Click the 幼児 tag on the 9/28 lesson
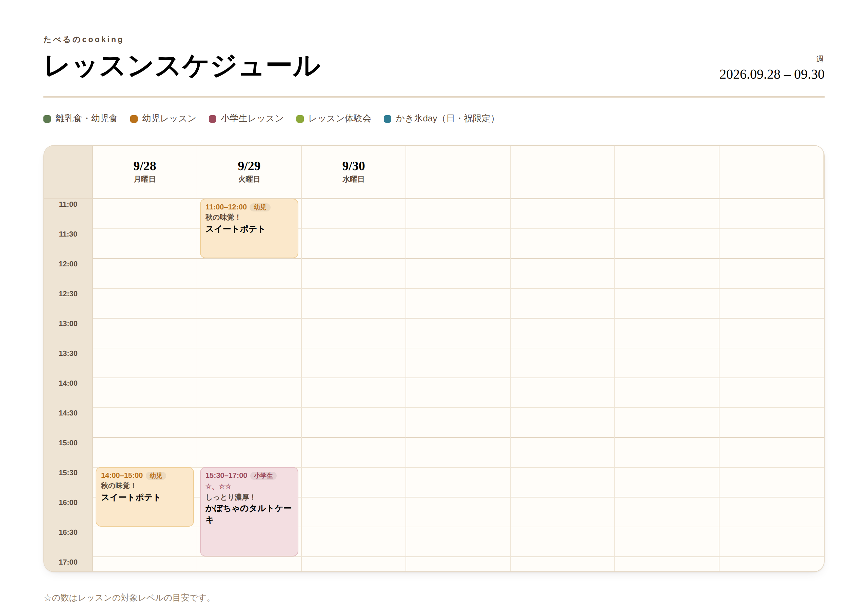 (155, 475)
